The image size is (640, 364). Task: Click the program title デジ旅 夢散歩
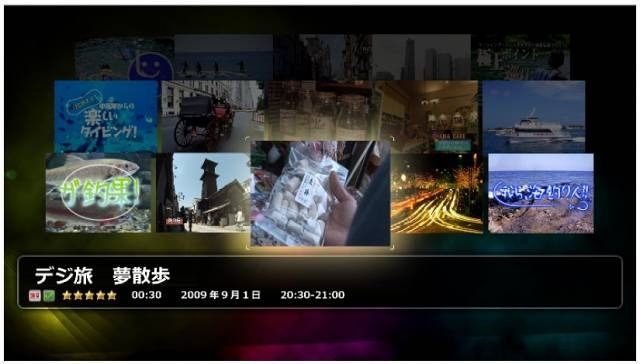102,276
